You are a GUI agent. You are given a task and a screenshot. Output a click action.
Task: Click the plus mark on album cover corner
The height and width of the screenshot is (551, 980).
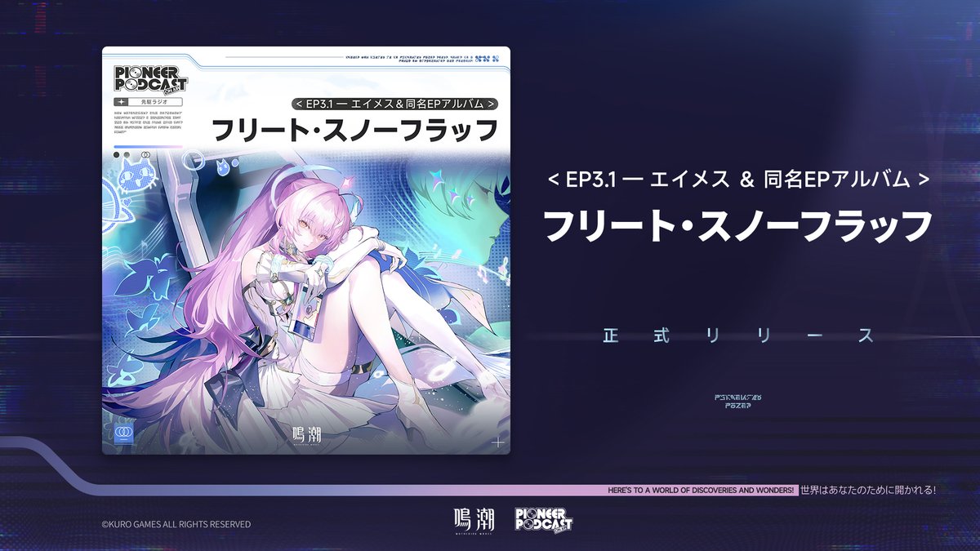click(x=498, y=442)
